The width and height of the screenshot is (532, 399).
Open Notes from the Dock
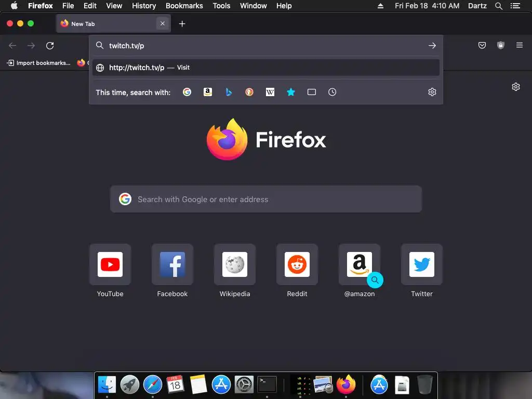pos(198,385)
